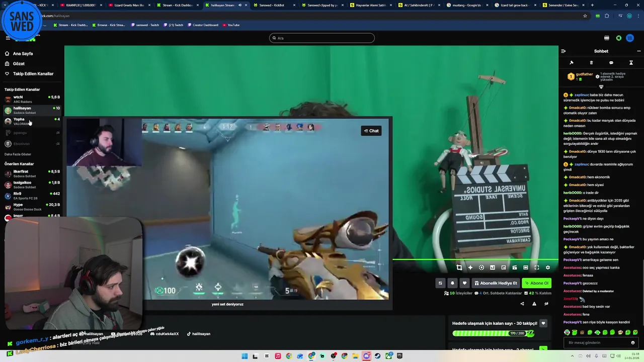Open chat options three-dot menu
Viewport: 644px width, 362px height.
(x=639, y=51)
